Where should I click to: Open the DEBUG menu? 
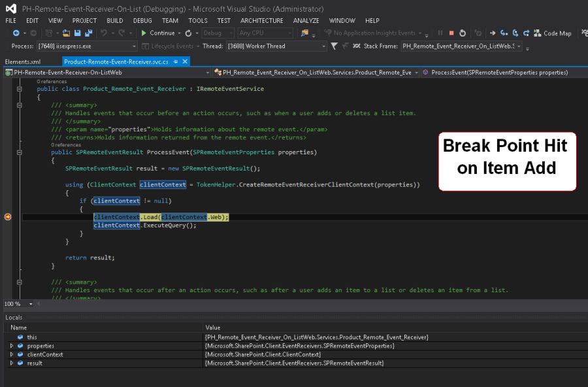coord(142,20)
